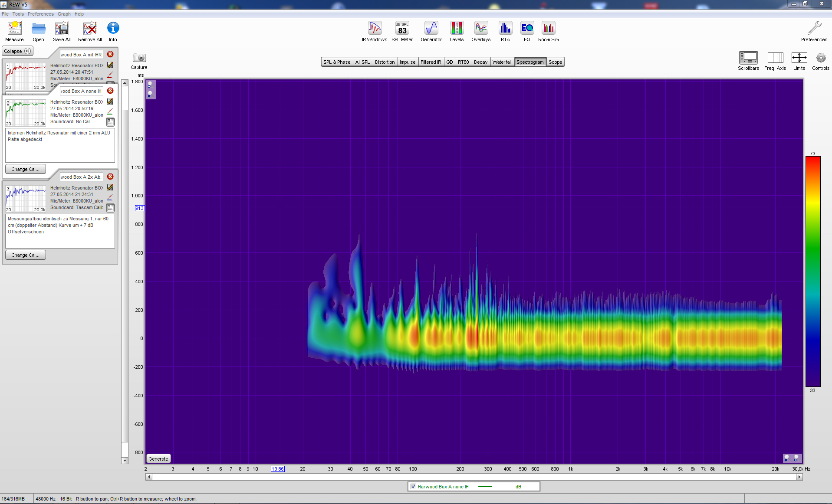Image resolution: width=832 pixels, height=504 pixels.
Task: Capture the graph with camera icon
Action: coord(139,57)
